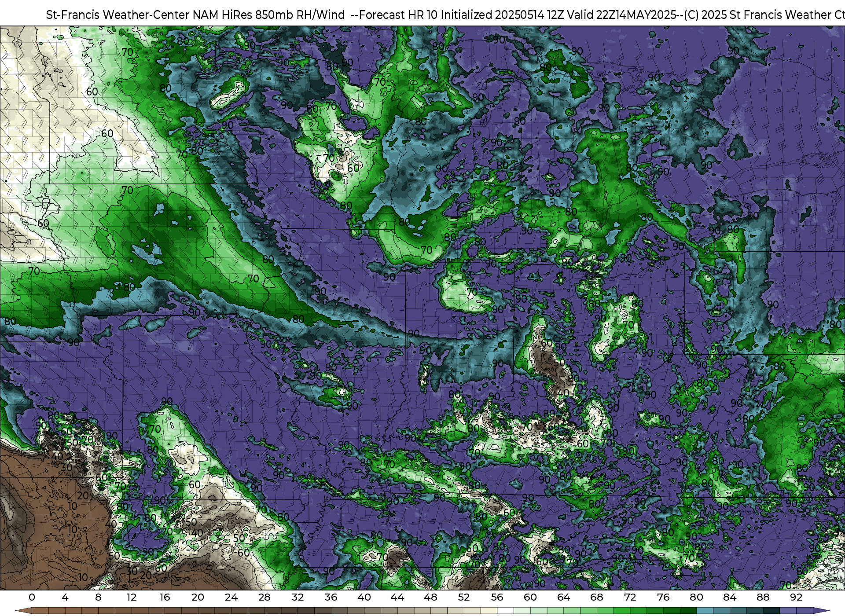The width and height of the screenshot is (845, 616).
Task: Click the "56" tick label on the color bar legend
Action: pyautogui.click(x=497, y=597)
